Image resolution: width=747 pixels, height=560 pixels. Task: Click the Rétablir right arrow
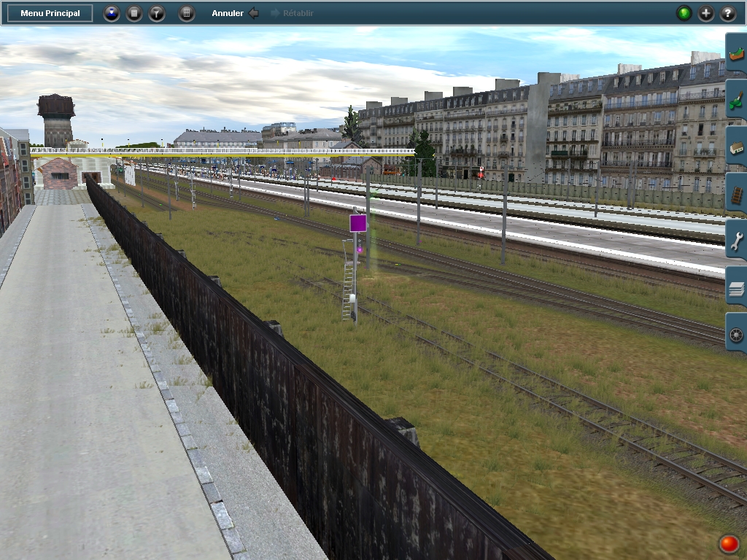[275, 13]
